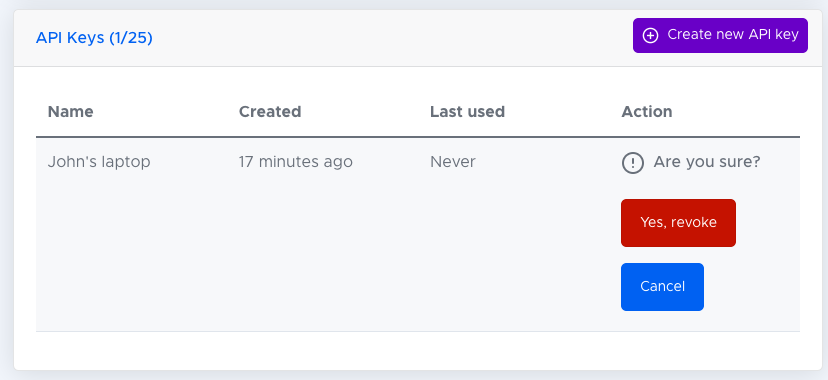Open the API Keys (1/25) heading link
828x380 pixels.
click(94, 38)
